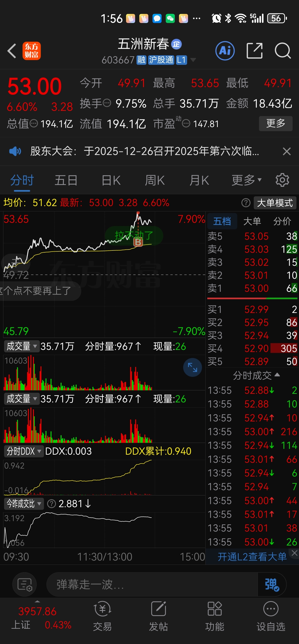Open the 今昨成交比 indicator dropdown

point(24,503)
